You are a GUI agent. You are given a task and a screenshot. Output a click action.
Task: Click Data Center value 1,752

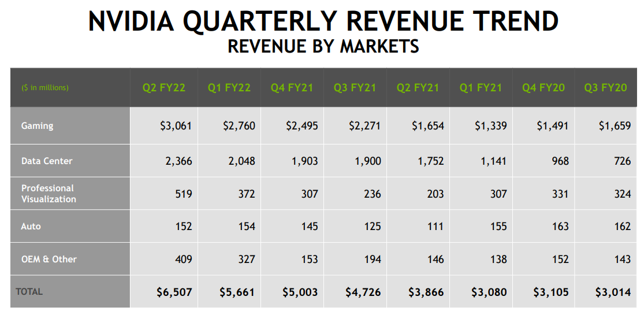[431, 161]
